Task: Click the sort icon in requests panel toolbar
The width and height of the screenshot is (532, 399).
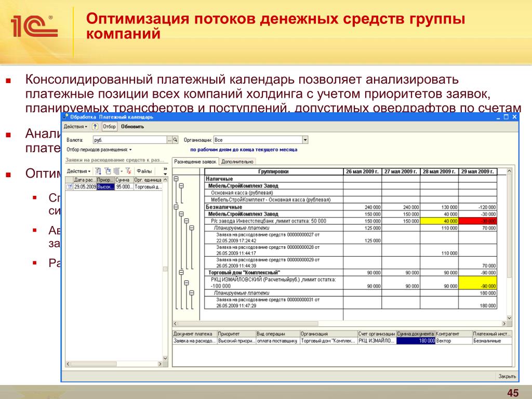Action: (x=98, y=171)
